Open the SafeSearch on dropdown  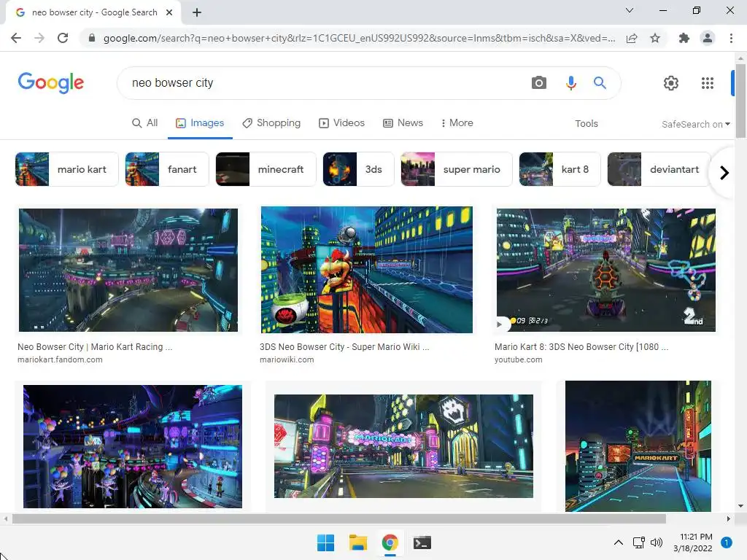pos(695,124)
